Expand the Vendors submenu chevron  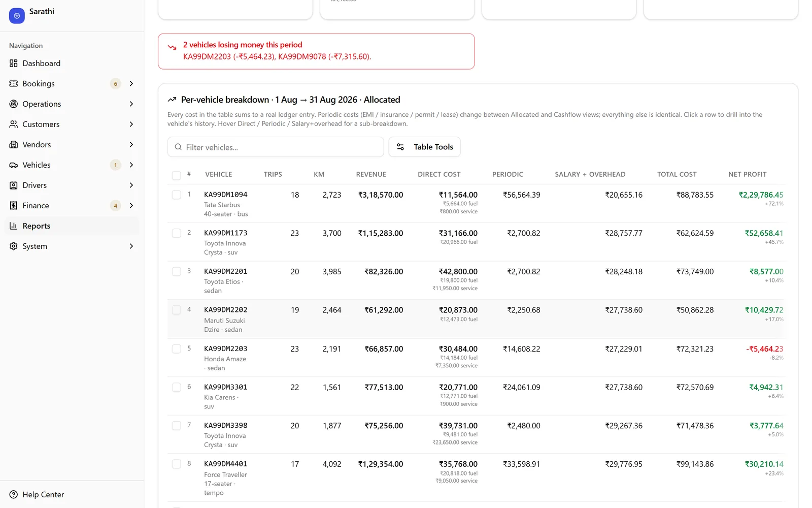(x=131, y=145)
